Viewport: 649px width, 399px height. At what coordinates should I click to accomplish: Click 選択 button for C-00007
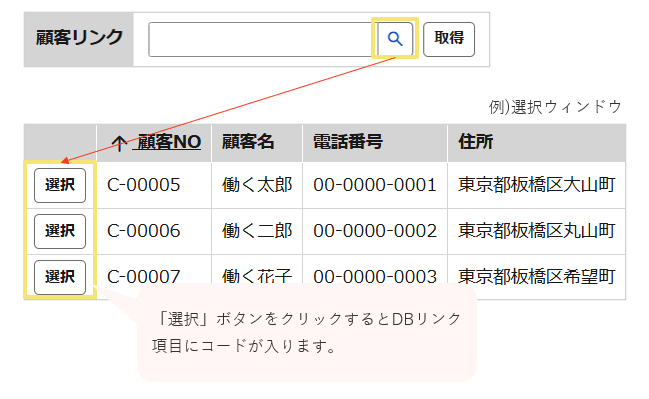[x=60, y=277]
